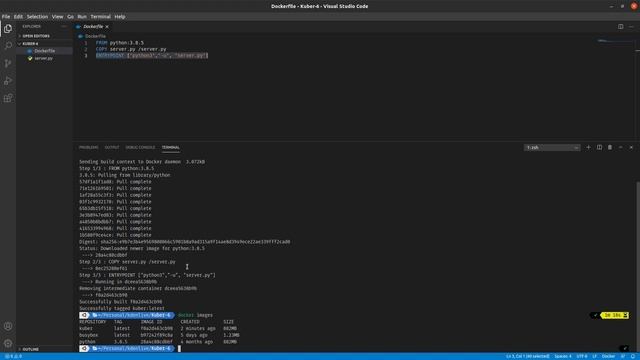
Task: Click the feedback icon in status bar
Action: coord(623,356)
